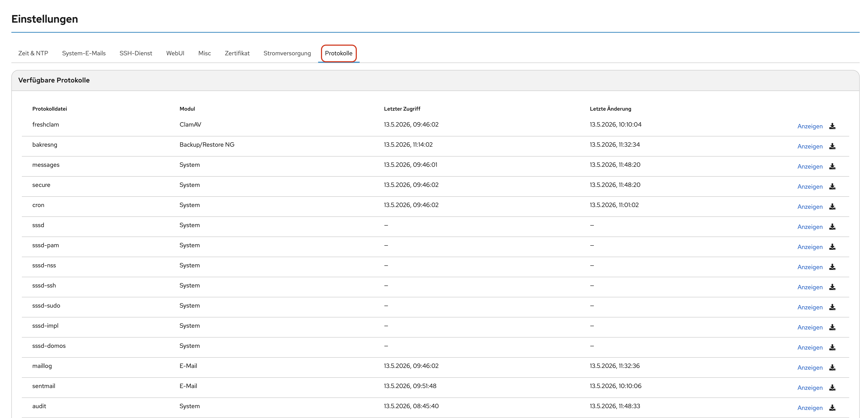View the audit log via Anzeigen
This screenshot has width=868, height=418.
tap(810, 408)
